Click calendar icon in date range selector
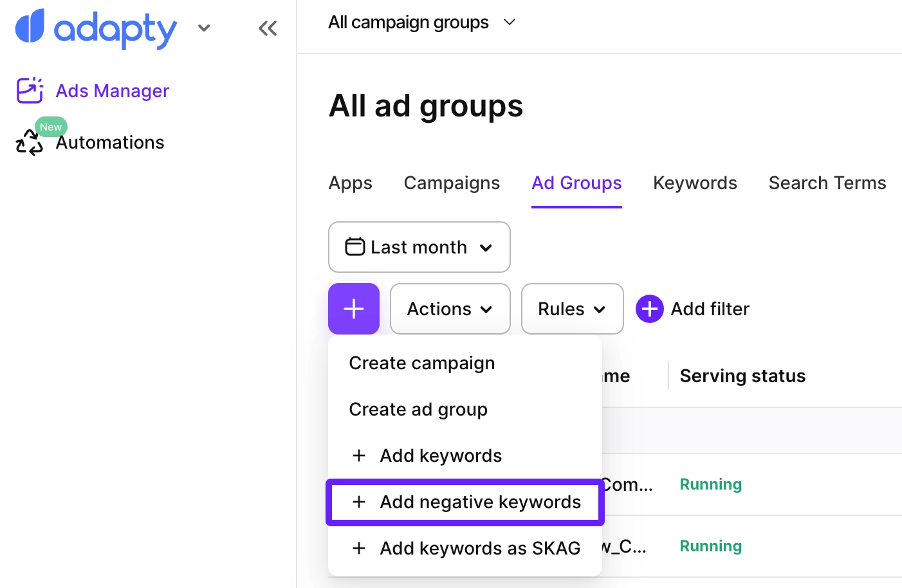 (x=354, y=247)
